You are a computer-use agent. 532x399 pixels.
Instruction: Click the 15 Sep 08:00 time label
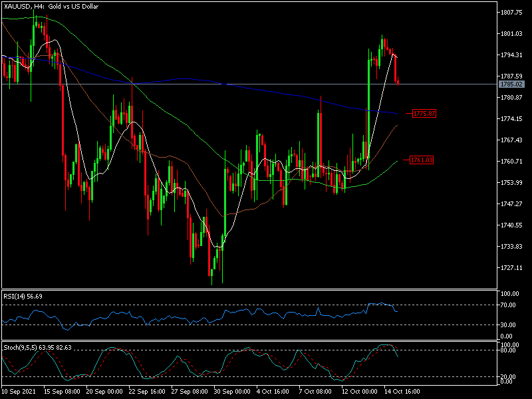[x=62, y=392]
